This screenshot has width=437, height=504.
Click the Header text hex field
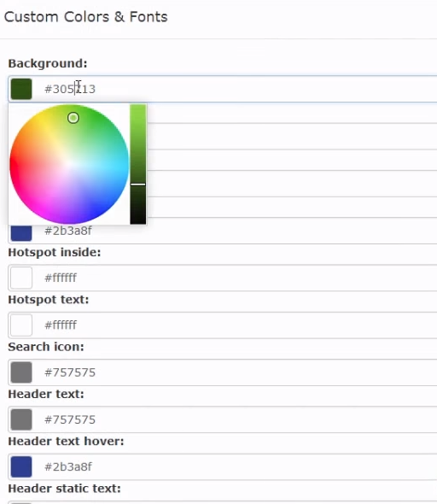coord(223,419)
